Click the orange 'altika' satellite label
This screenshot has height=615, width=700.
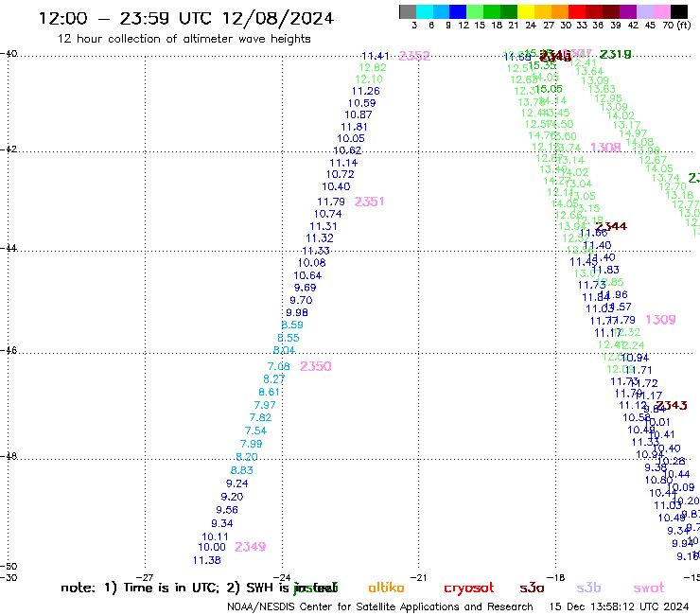387,588
